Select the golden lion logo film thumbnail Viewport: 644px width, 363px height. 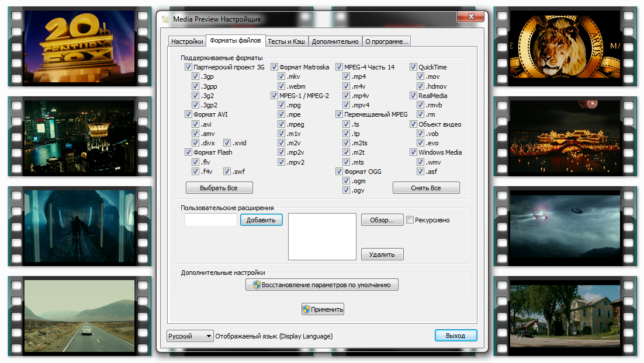click(x=565, y=46)
